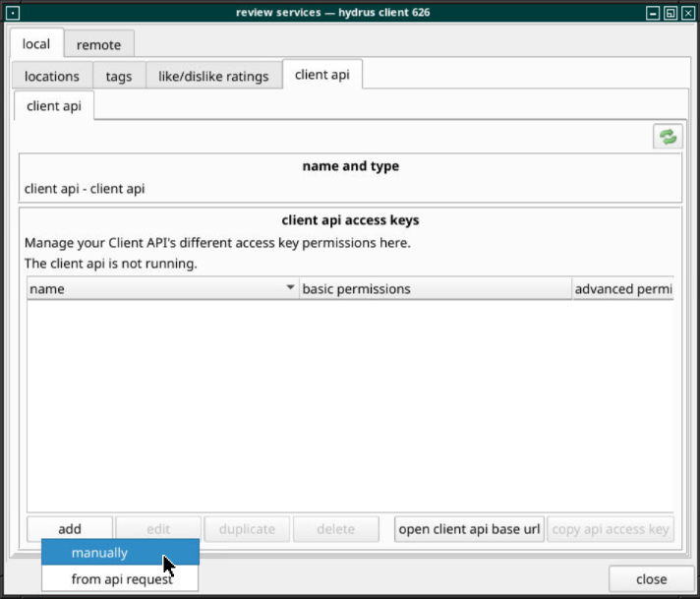Open the like/dislike ratings tab
Viewport: 700px width, 599px height.
(x=213, y=76)
